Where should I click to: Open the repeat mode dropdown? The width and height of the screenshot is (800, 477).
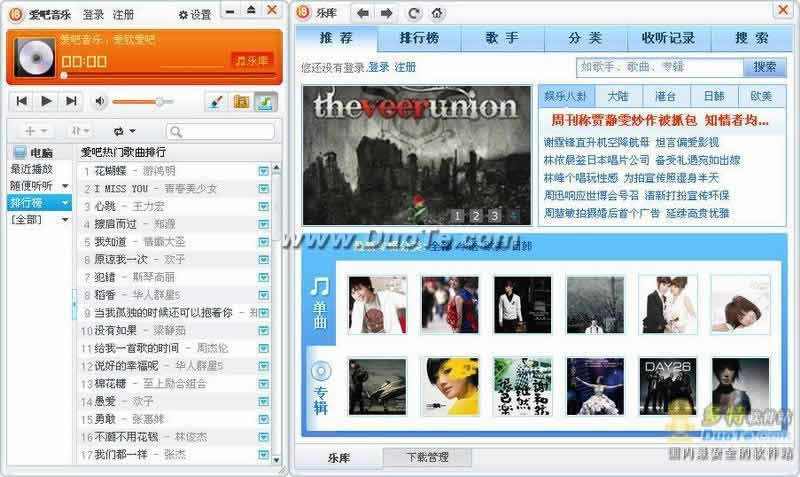click(124, 132)
